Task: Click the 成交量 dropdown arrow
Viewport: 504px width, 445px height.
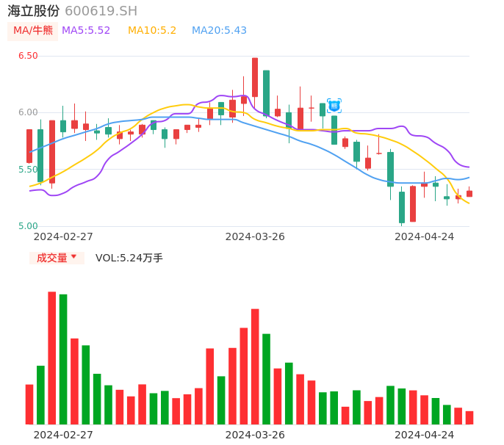Action: click(x=73, y=257)
